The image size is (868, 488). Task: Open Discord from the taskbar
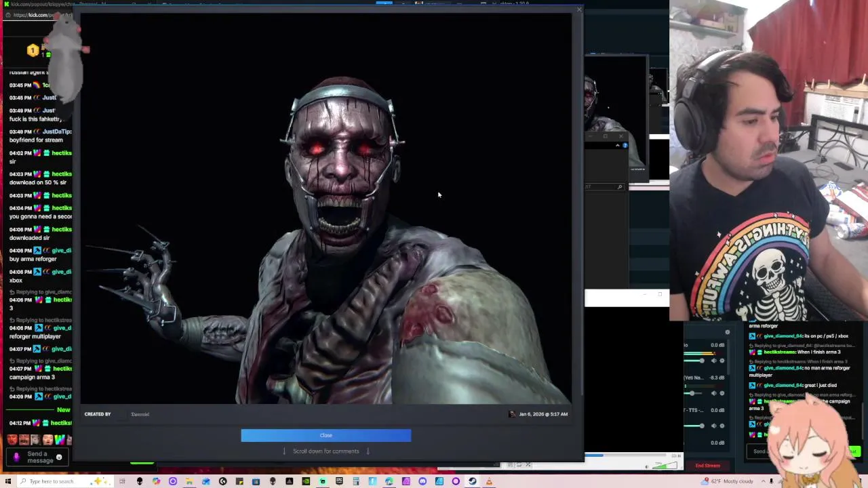point(422,481)
